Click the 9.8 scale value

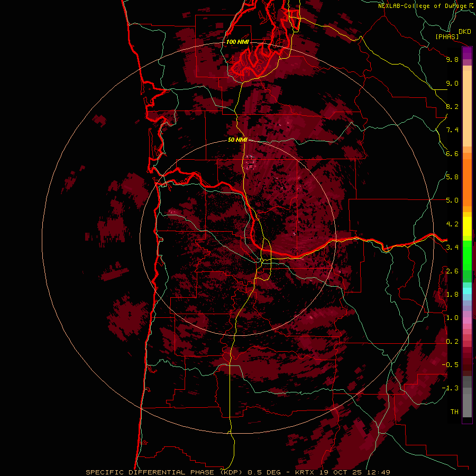(452, 59)
